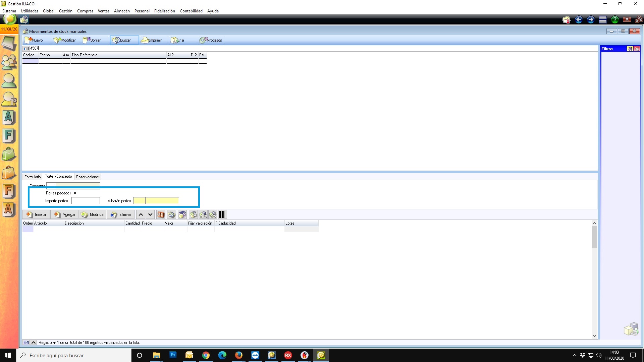This screenshot has width=644, height=362.
Task: Click the green round application orb
Action: (10, 19)
